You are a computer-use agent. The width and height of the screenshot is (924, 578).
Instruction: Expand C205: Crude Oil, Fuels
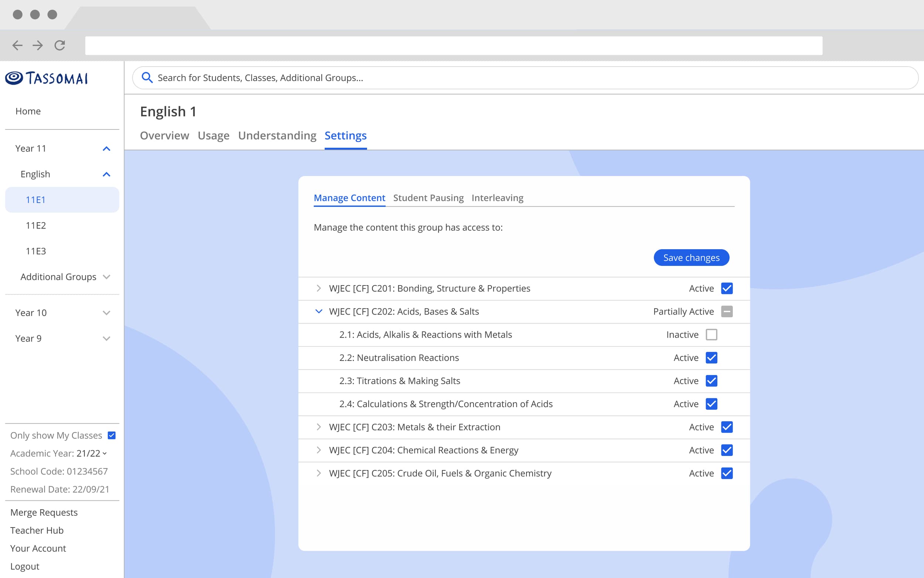(318, 473)
